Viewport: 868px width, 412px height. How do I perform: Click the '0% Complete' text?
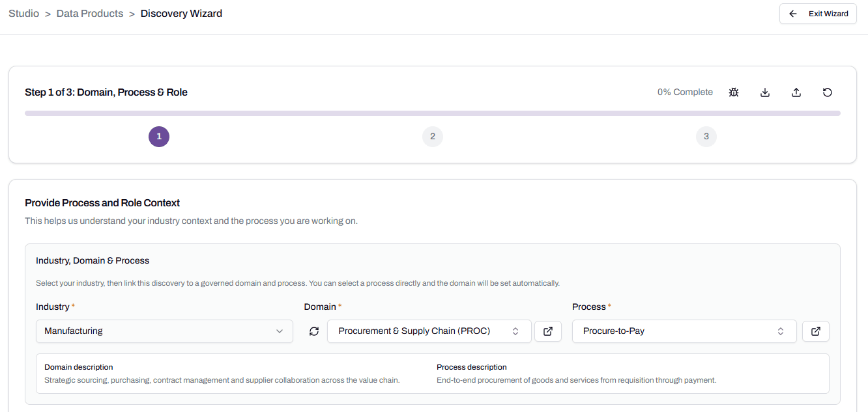[x=685, y=92]
